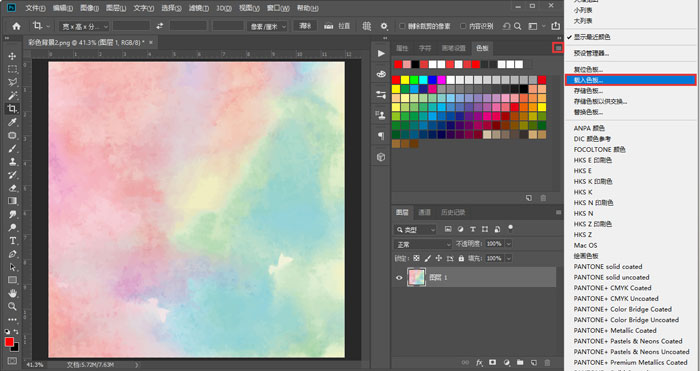Open crop settings gear

[x=384, y=26]
